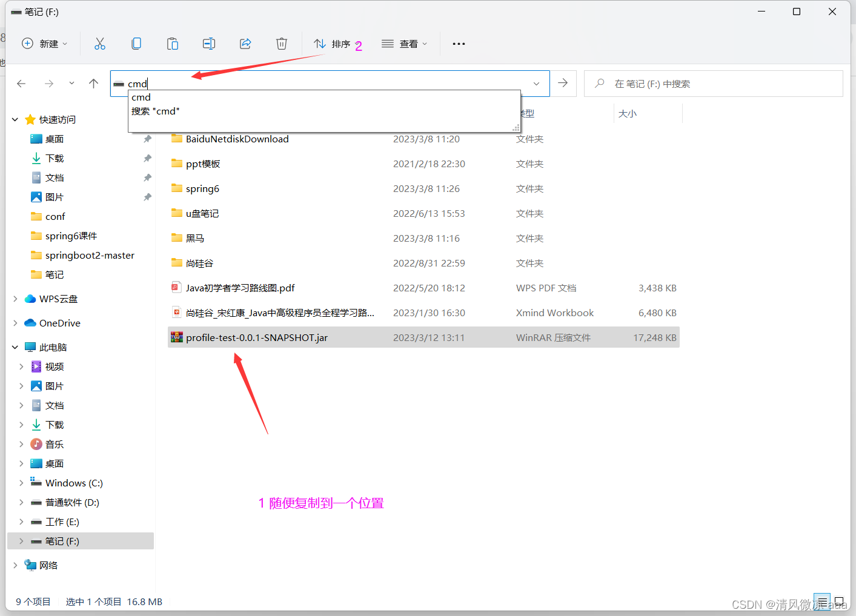
Task: Open 笔记 folder in quick access
Action: 55,274
